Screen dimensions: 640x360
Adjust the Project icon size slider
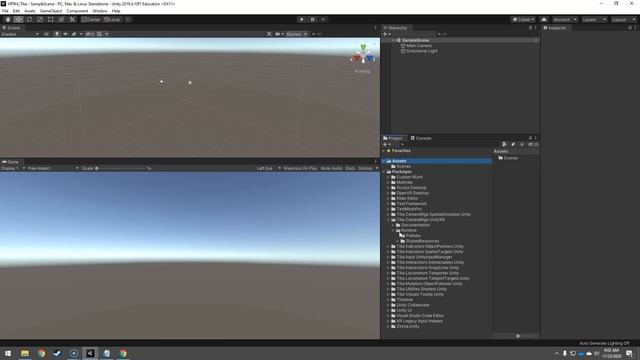tap(518, 336)
